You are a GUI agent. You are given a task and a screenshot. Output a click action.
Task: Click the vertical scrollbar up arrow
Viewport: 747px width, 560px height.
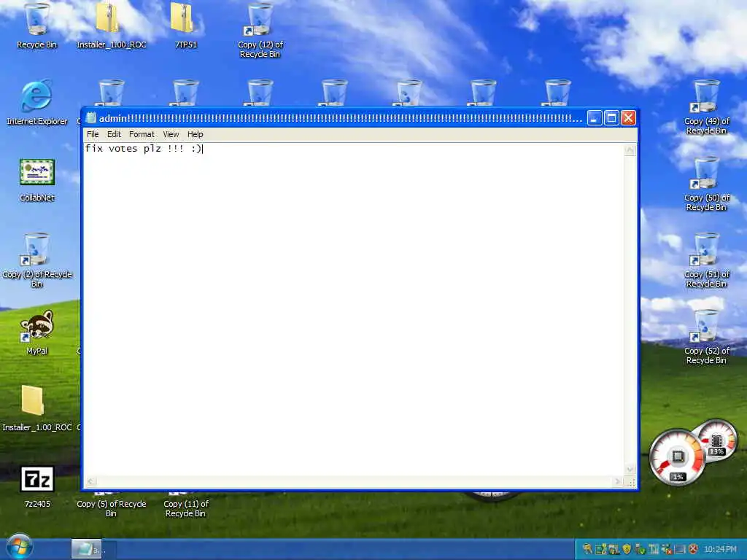point(630,150)
